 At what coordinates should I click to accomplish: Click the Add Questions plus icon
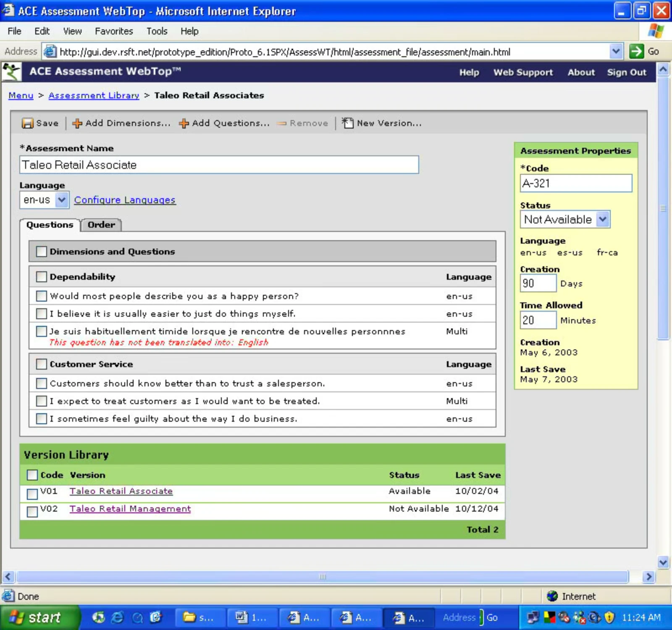click(x=184, y=123)
